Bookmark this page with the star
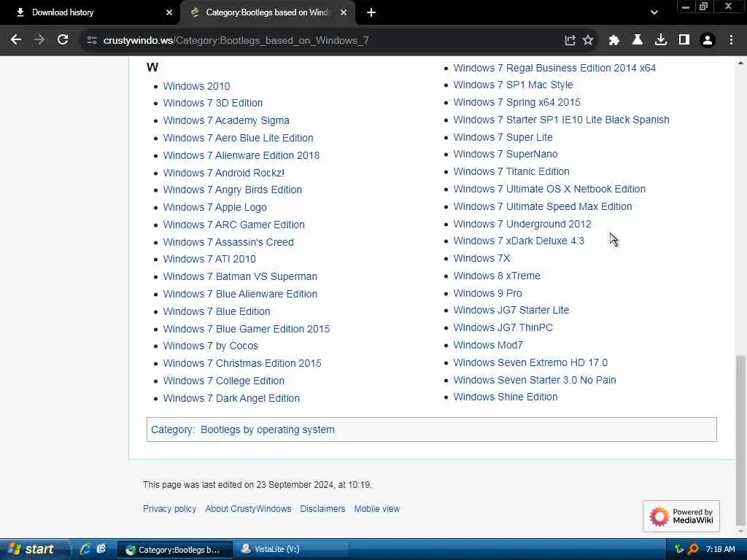Image resolution: width=747 pixels, height=560 pixels. [589, 41]
